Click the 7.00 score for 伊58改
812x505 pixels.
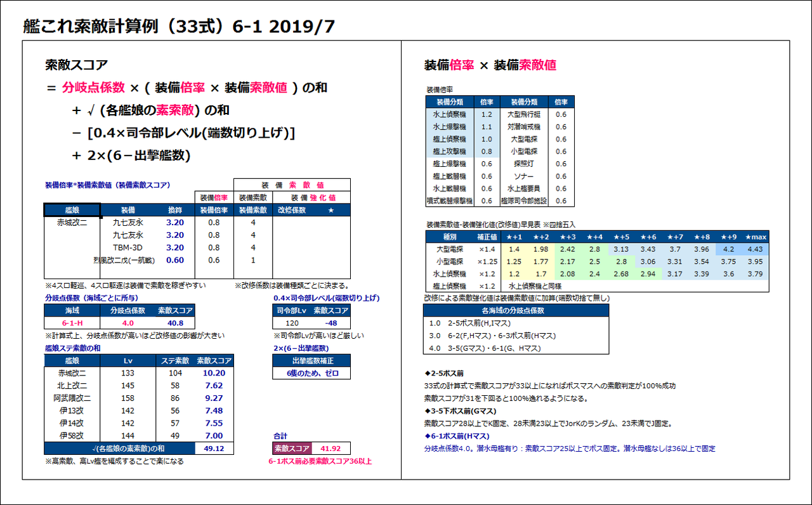tap(214, 436)
